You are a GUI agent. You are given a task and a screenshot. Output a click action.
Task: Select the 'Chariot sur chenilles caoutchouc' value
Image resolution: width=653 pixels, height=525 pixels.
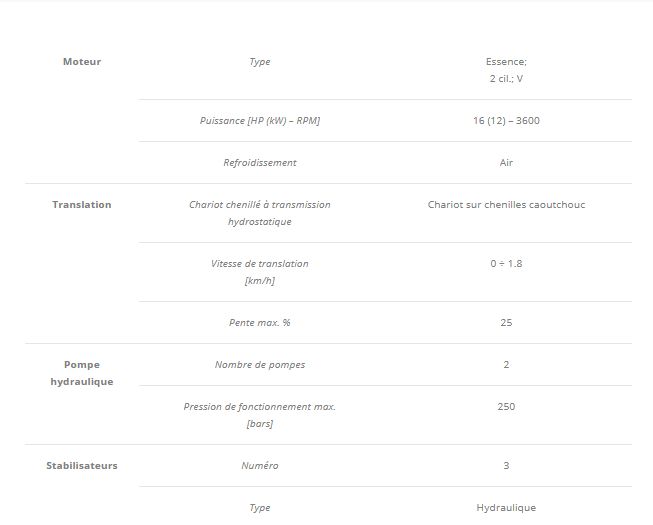(506, 205)
